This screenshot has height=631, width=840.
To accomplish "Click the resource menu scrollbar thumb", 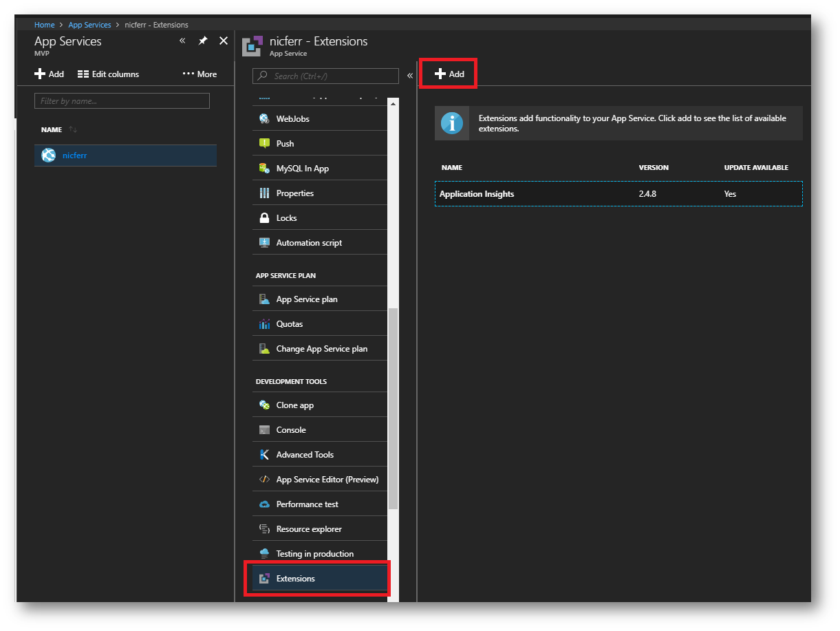I will 394,409.
